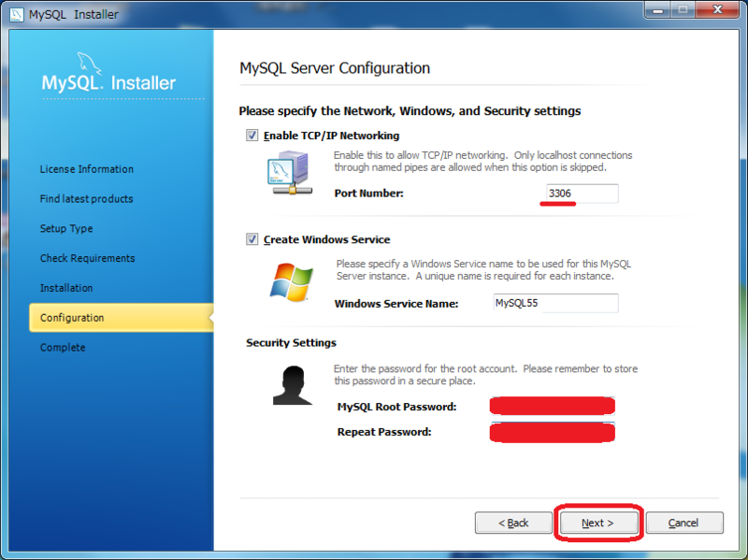748x560 pixels.
Task: Click the Port Number input field
Action: [582, 194]
